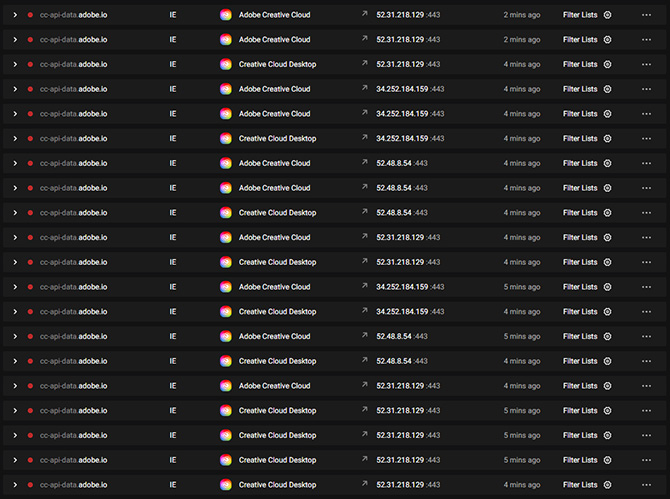Click red blocked dot, 34.252.184.159 5 mins ago row

(x=30, y=287)
